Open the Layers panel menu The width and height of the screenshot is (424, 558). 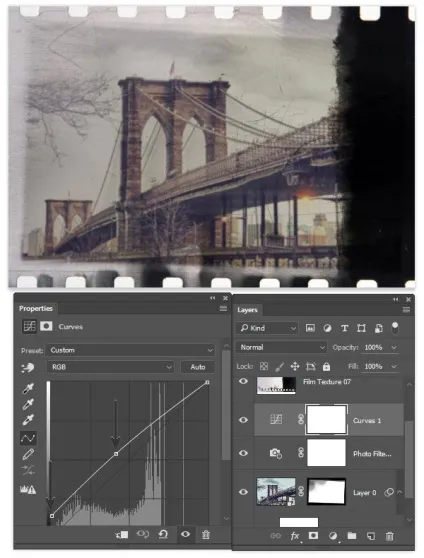[x=406, y=310]
